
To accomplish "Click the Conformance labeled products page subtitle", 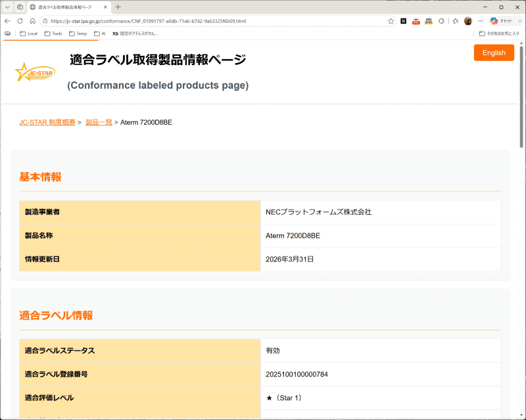I will [158, 85].
